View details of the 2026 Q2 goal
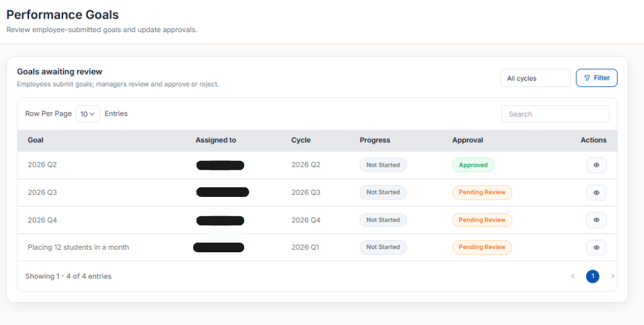This screenshot has height=325, width=644. click(596, 165)
